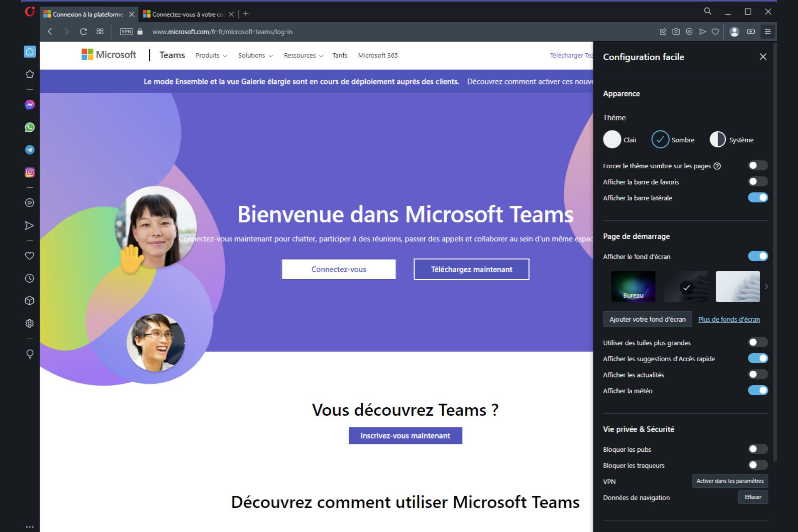The height and width of the screenshot is (532, 798).
Task: Click Effacer to clear navigation data
Action: tap(753, 496)
